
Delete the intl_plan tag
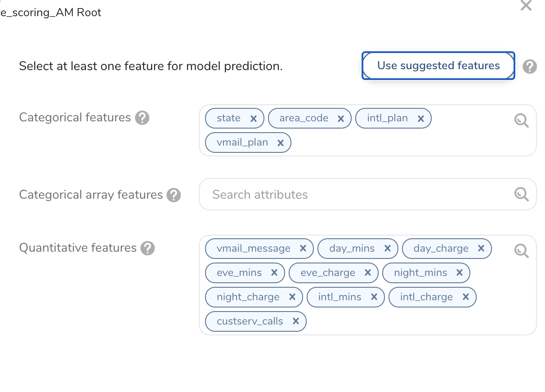click(421, 119)
